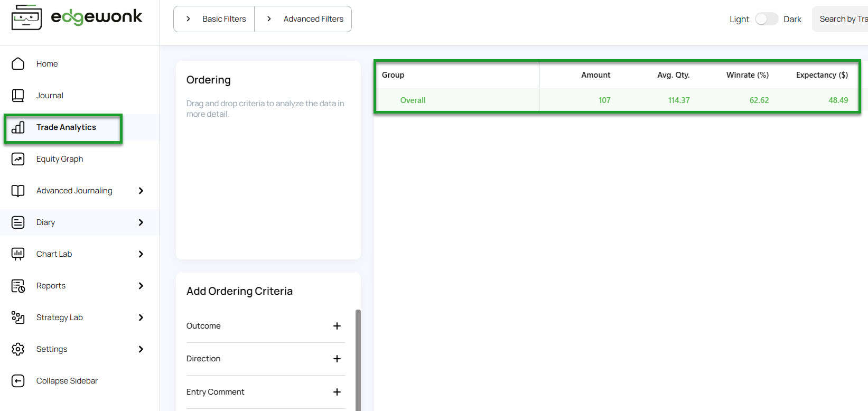Image resolution: width=868 pixels, height=411 pixels.
Task: Click the Home icon in sidebar
Action: (18, 64)
